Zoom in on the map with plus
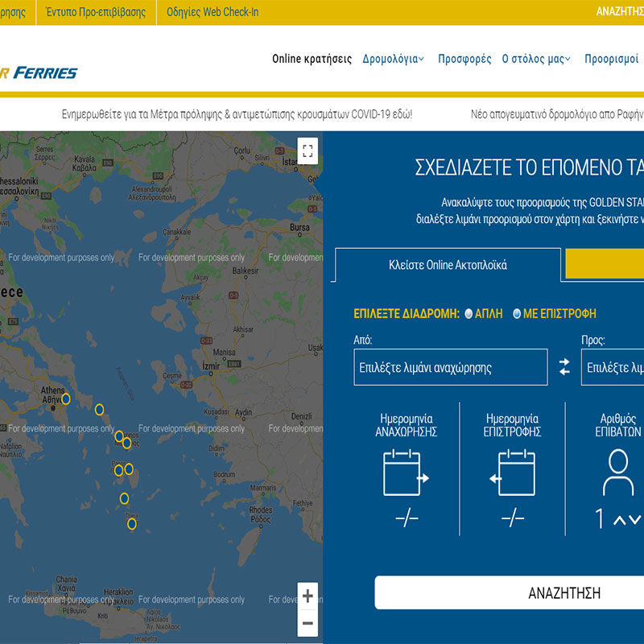Screen dimensions: 644x644 308,597
